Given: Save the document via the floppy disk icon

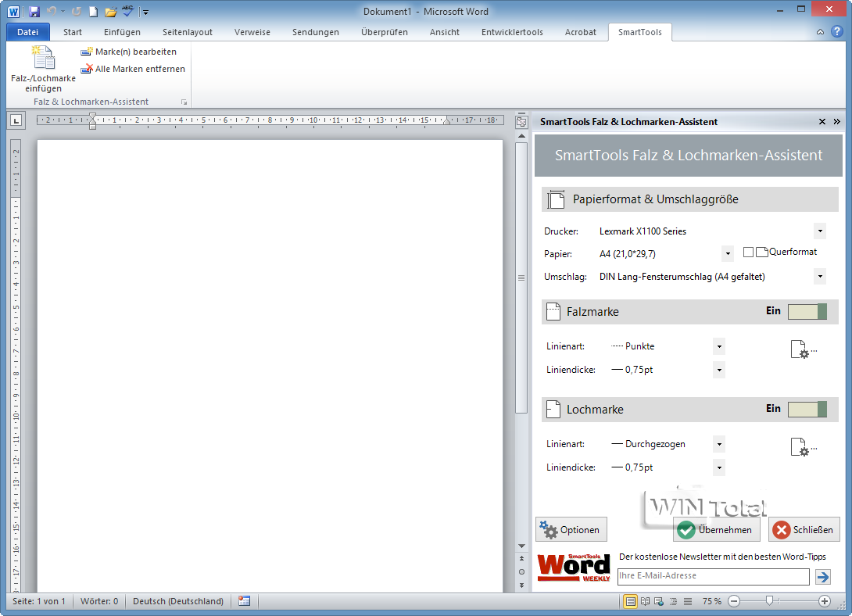Looking at the screenshot, I should click(x=34, y=12).
